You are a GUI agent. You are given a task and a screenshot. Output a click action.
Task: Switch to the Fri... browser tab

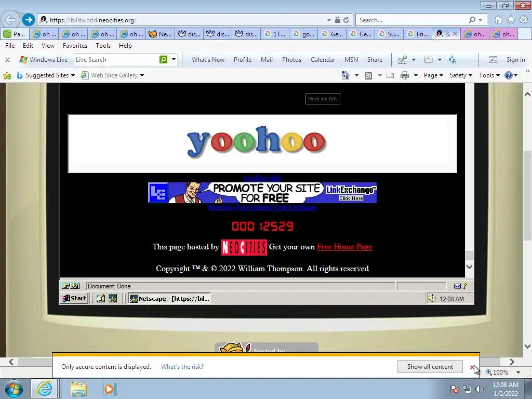418,34
